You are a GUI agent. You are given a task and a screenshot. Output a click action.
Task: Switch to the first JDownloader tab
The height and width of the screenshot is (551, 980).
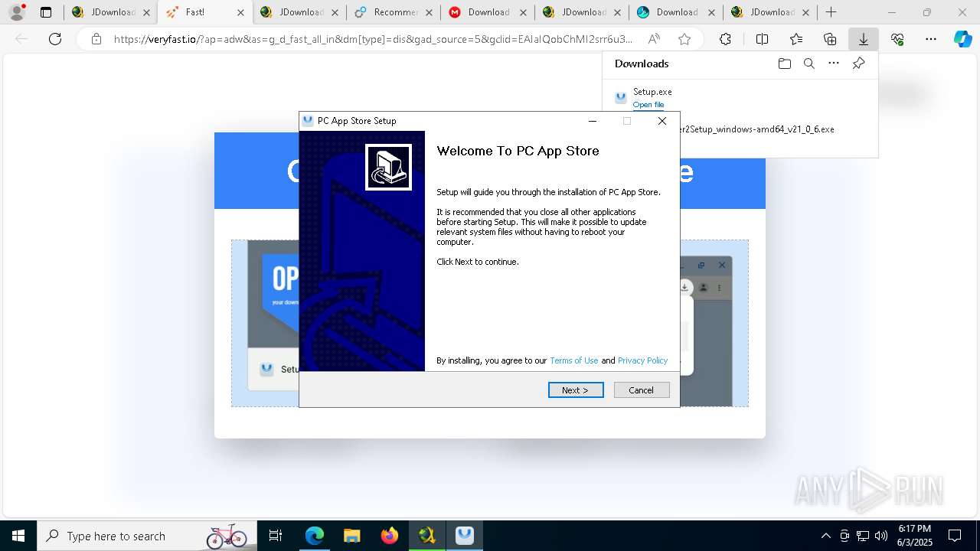[111, 12]
